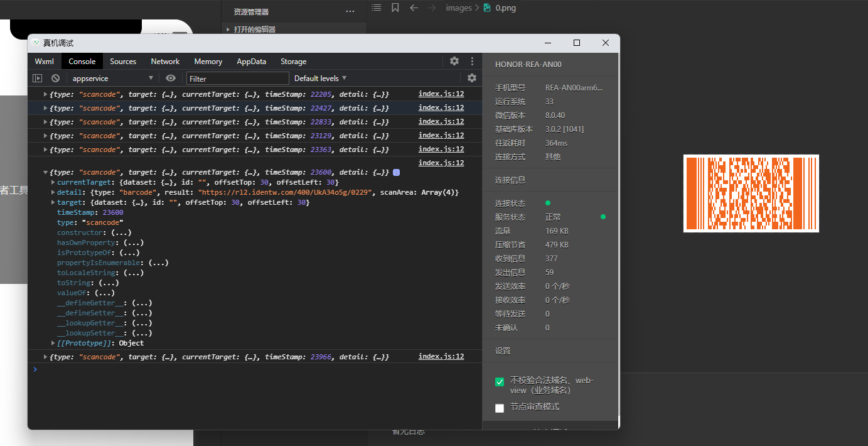Open the appservice context dropdown
The width and height of the screenshot is (868, 446).
113,79
